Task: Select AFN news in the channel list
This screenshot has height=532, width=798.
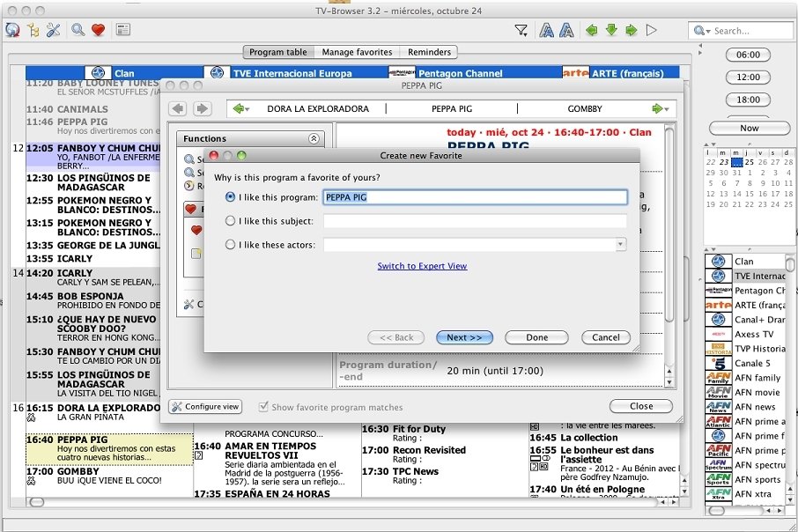Action: click(x=745, y=407)
